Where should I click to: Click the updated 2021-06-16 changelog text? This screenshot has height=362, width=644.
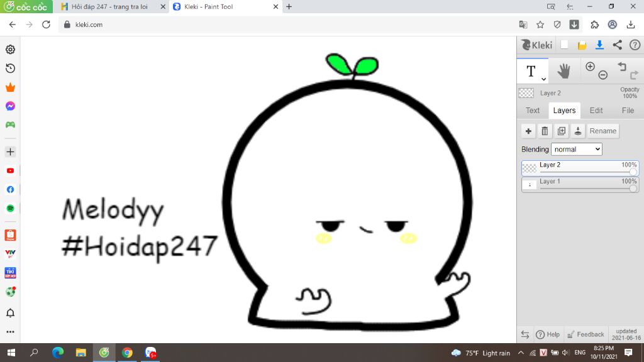pos(626,334)
